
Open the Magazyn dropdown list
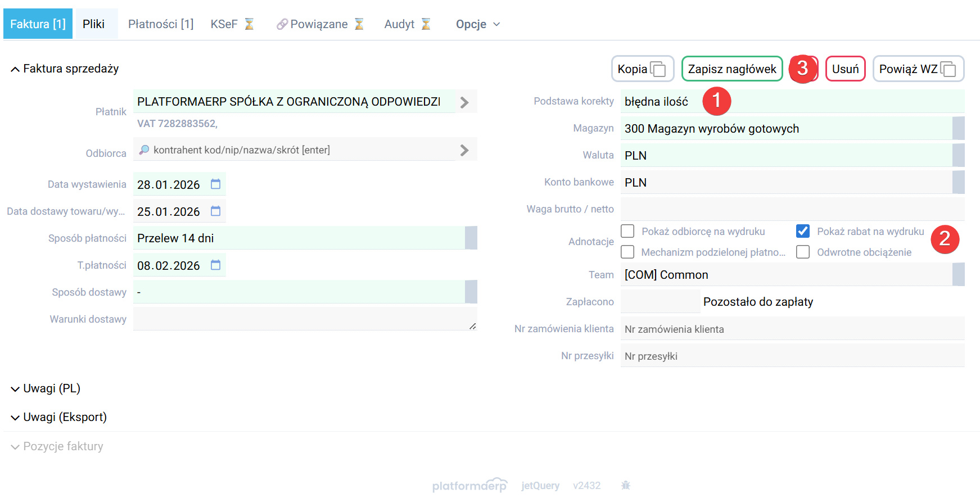click(x=958, y=129)
